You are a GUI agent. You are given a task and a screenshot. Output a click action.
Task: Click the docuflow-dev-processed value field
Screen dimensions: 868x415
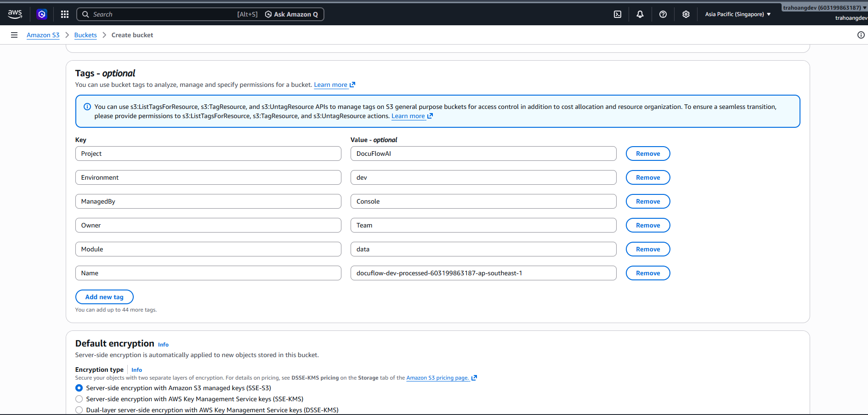(483, 273)
